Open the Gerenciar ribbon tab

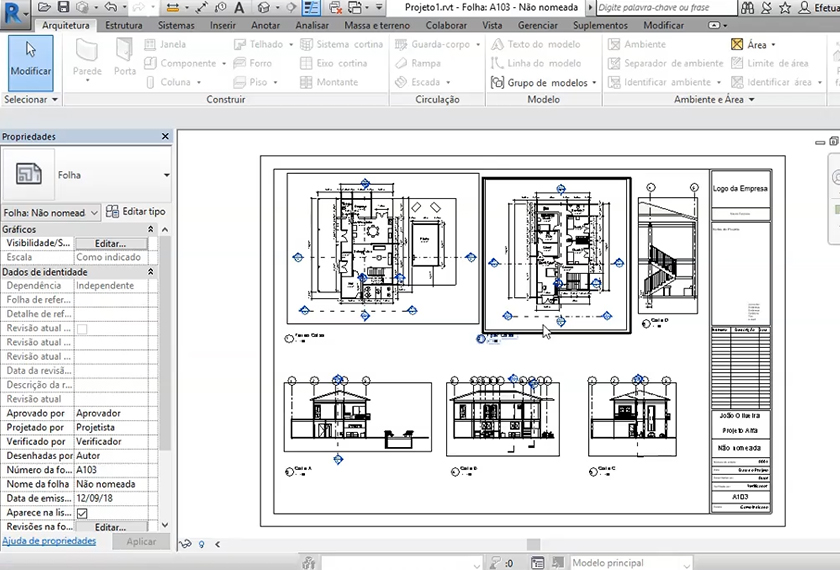(x=538, y=25)
